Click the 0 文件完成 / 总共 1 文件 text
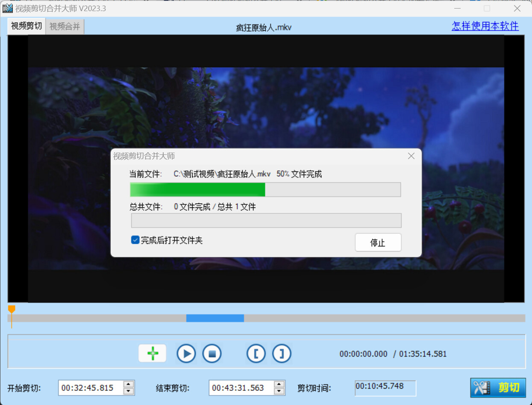532x405 pixels. point(215,207)
